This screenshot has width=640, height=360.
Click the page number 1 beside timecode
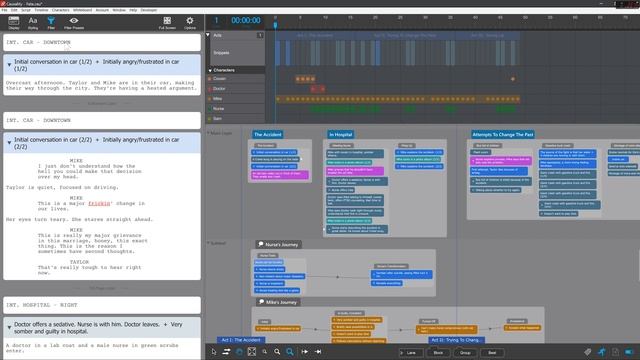click(x=216, y=20)
